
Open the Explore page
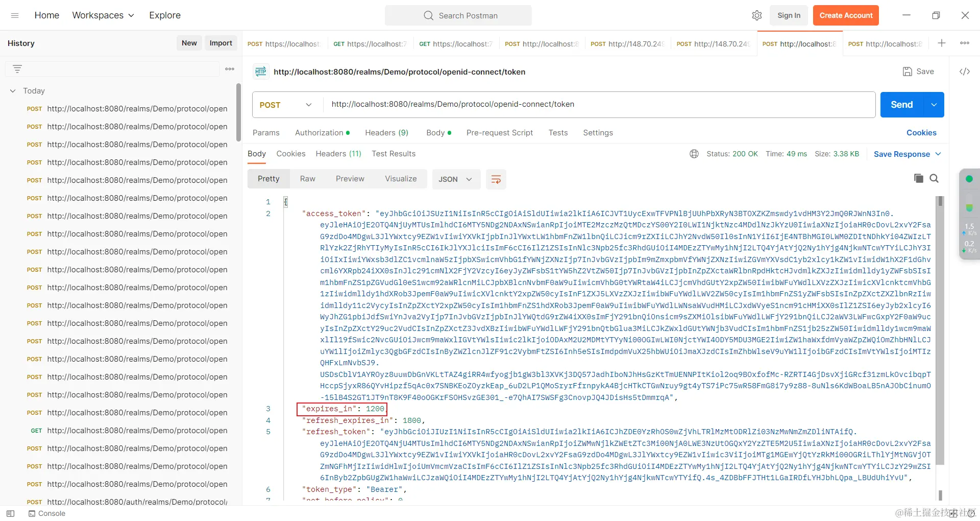click(165, 15)
